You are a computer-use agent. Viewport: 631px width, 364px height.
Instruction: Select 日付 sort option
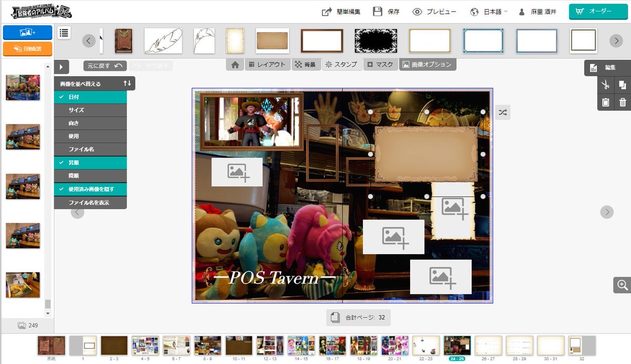point(90,97)
